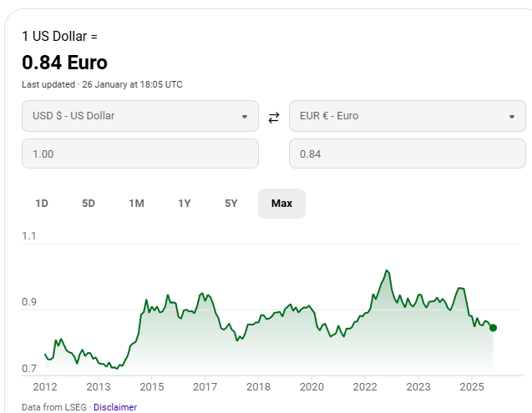Expand the EUR Euro dropdown arrow
This screenshot has height=413, width=532.
click(x=512, y=117)
